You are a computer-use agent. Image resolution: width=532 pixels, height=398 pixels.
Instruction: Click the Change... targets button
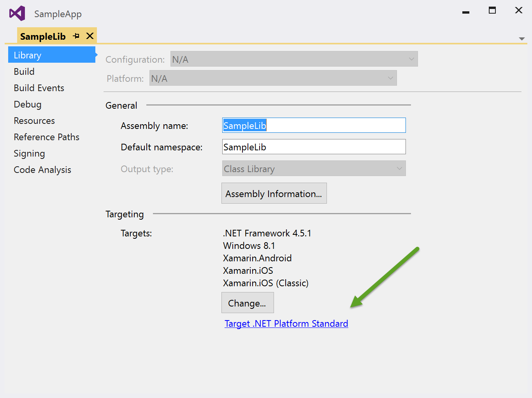point(248,303)
